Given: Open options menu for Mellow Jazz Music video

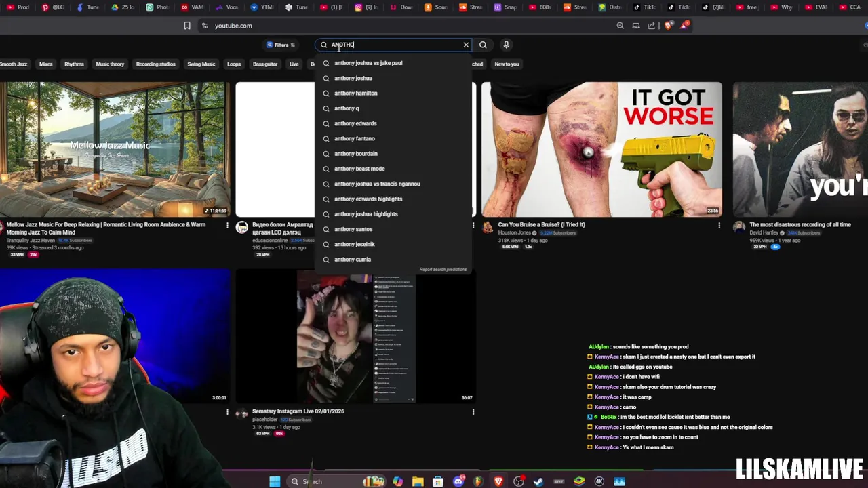Looking at the screenshot, I should [227, 225].
